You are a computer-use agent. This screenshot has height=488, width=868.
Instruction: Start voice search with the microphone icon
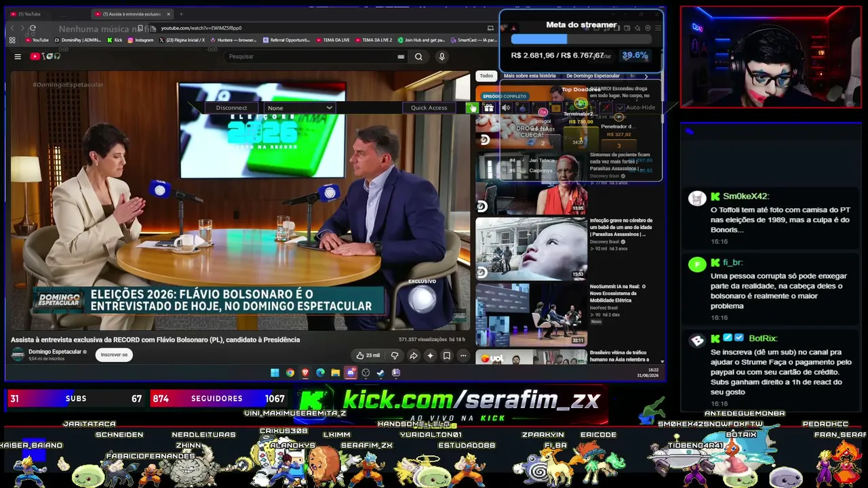441,57
